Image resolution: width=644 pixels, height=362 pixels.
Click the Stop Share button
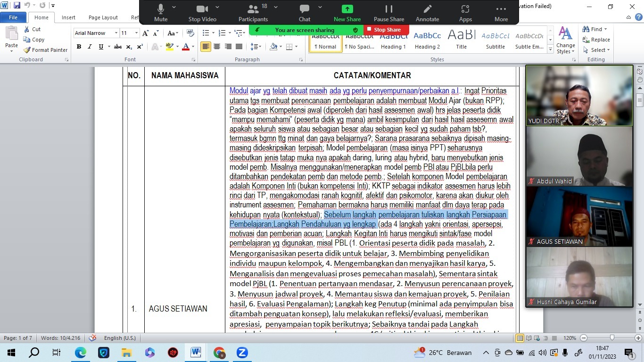click(387, 30)
